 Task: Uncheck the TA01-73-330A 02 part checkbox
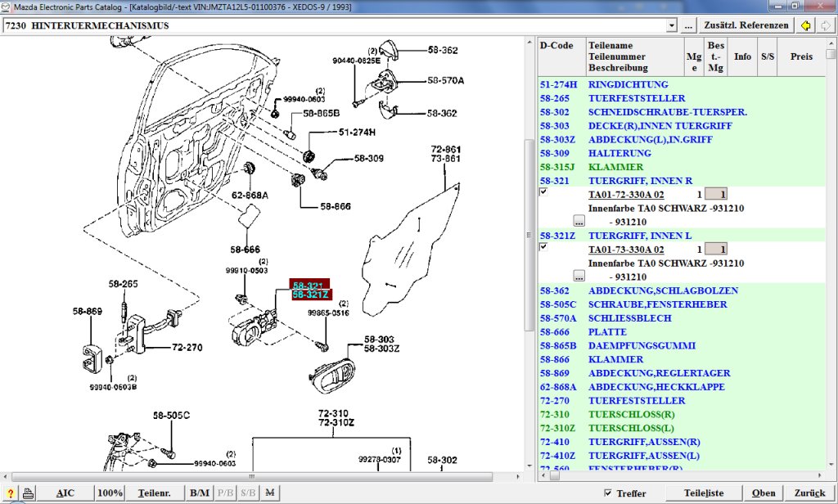click(543, 247)
